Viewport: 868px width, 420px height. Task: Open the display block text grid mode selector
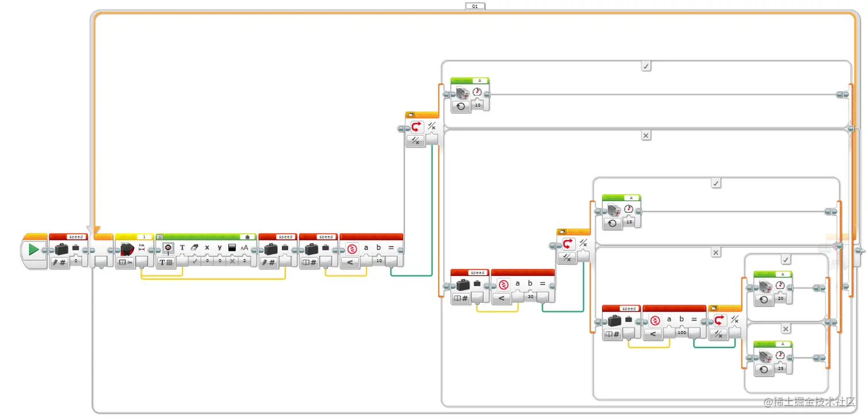click(166, 262)
